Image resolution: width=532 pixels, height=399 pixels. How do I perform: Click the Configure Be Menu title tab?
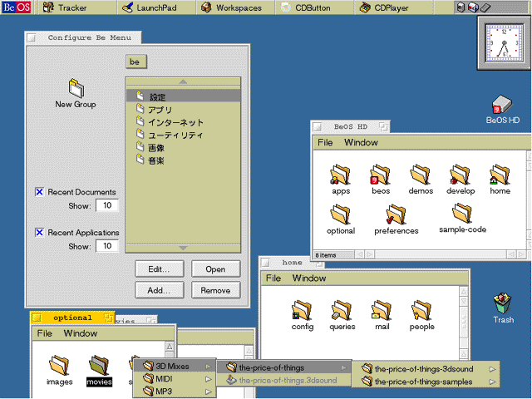pos(83,37)
